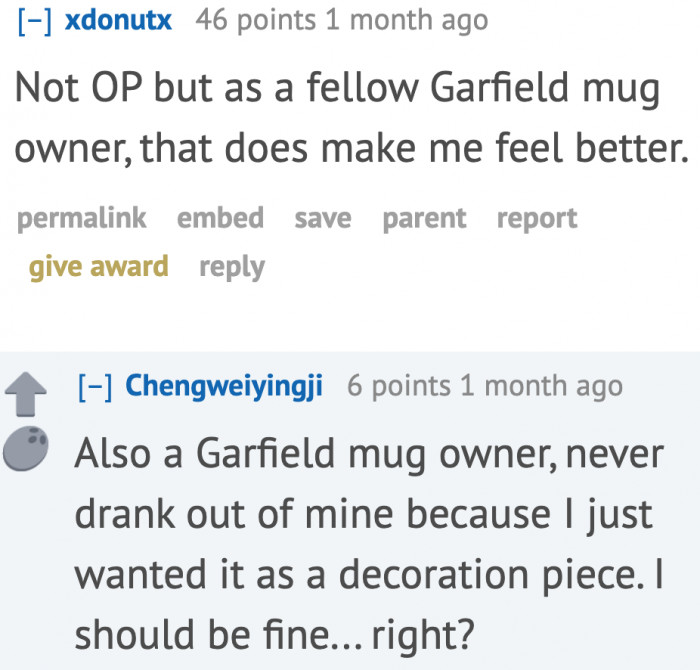
Task: Upvote Chengweiyingji's comment with the arrow
Action: click(25, 392)
